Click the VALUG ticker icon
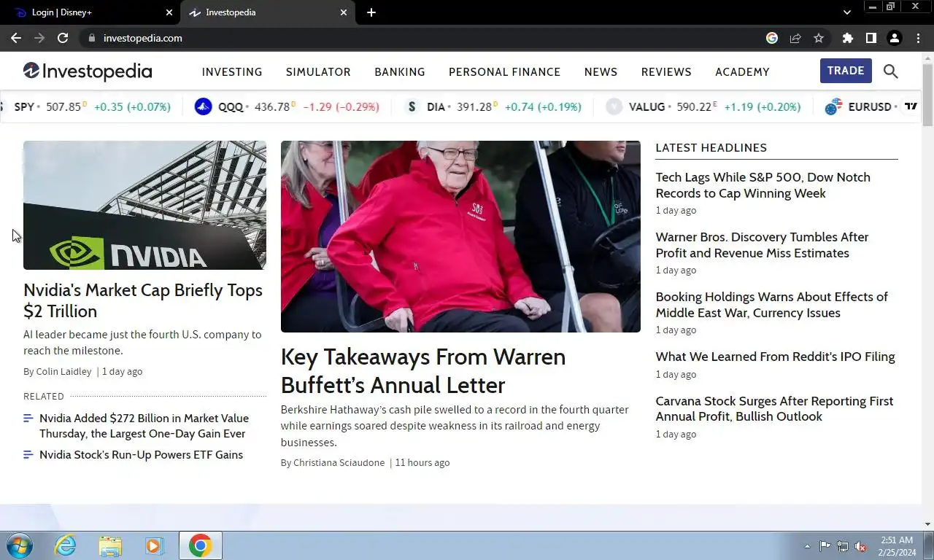Screen dimensions: 934x560 [x=614, y=107]
